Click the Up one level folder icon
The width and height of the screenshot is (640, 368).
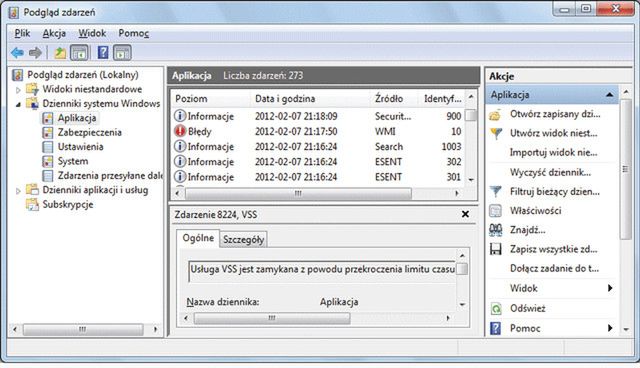coord(60,53)
